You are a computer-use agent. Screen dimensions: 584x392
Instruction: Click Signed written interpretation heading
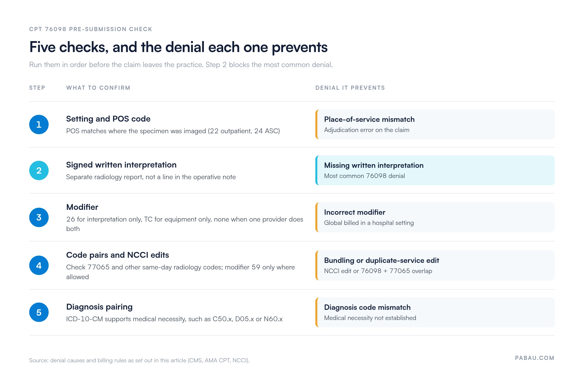click(x=121, y=165)
